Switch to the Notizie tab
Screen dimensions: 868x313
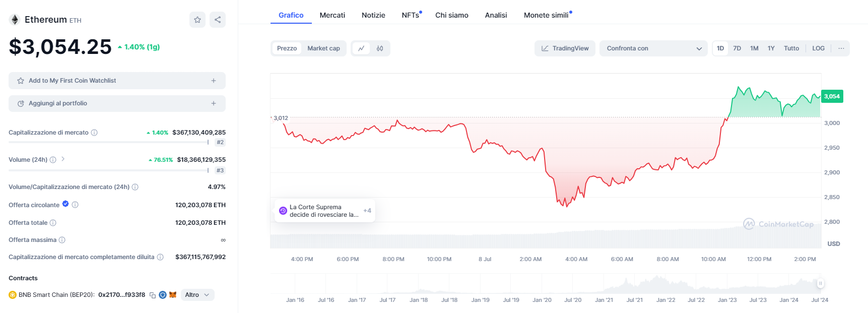click(373, 15)
